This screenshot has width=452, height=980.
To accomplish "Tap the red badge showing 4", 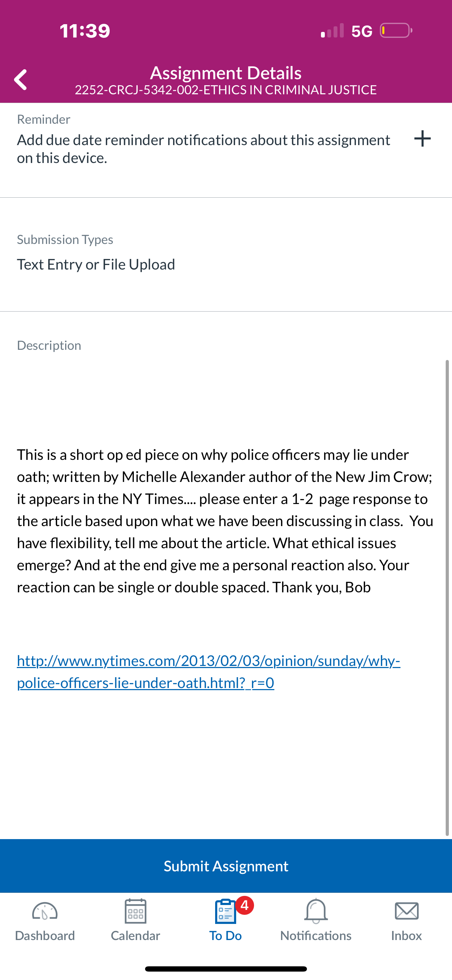I will (x=244, y=905).
